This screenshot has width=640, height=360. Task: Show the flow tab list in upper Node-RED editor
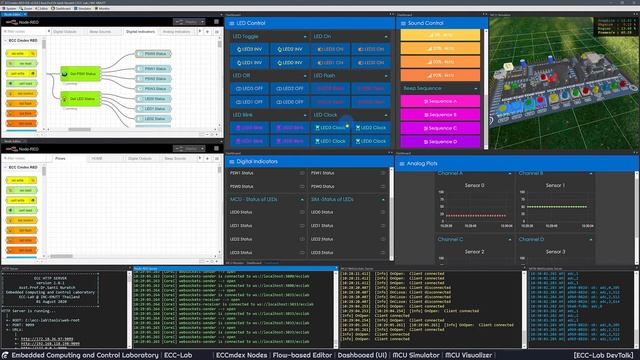point(217,31)
